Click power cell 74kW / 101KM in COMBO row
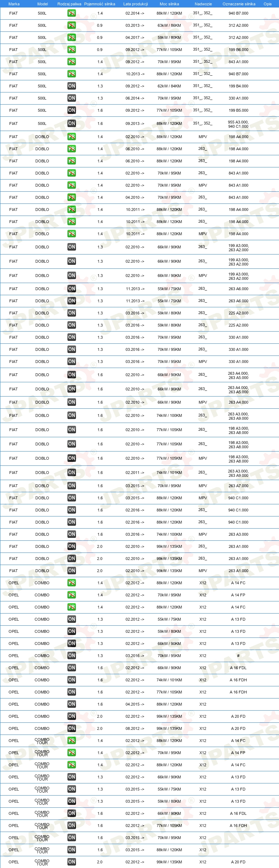 coord(169,680)
